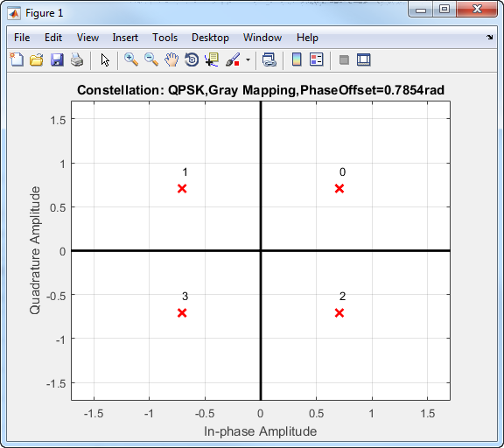
Task: Click the constellation point labeled 0
Action: tap(339, 188)
